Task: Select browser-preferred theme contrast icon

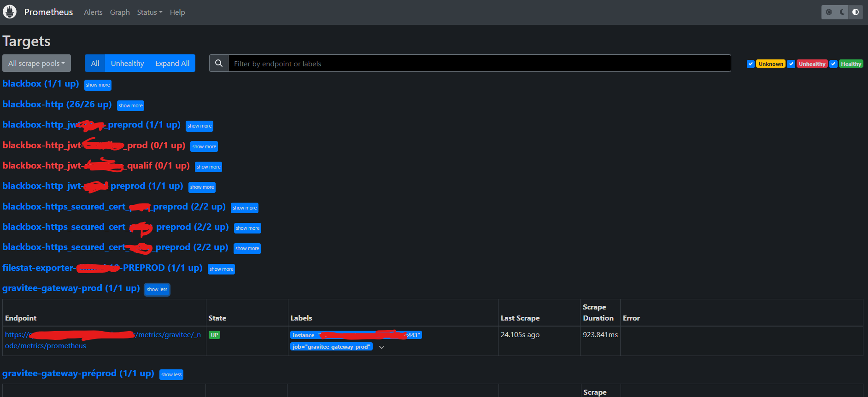Action: (856, 12)
